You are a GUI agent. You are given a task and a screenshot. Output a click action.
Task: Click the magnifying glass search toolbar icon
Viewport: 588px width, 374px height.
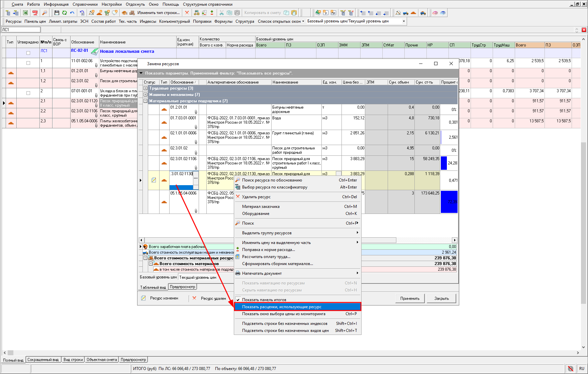44,13
